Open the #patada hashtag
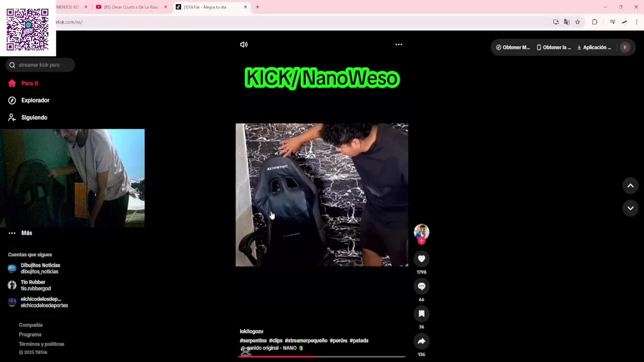 [x=359, y=340]
